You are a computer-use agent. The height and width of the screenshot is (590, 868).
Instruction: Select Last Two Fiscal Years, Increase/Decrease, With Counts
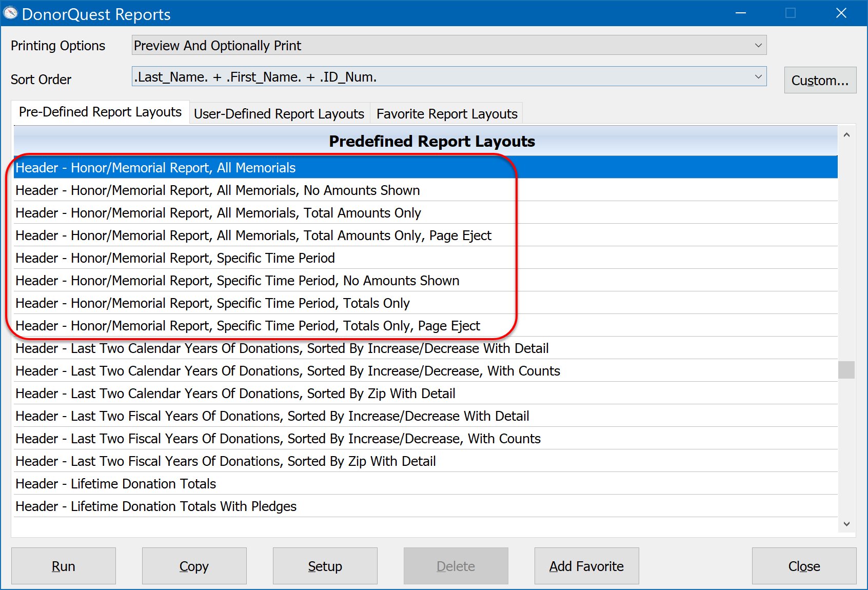pos(426,439)
